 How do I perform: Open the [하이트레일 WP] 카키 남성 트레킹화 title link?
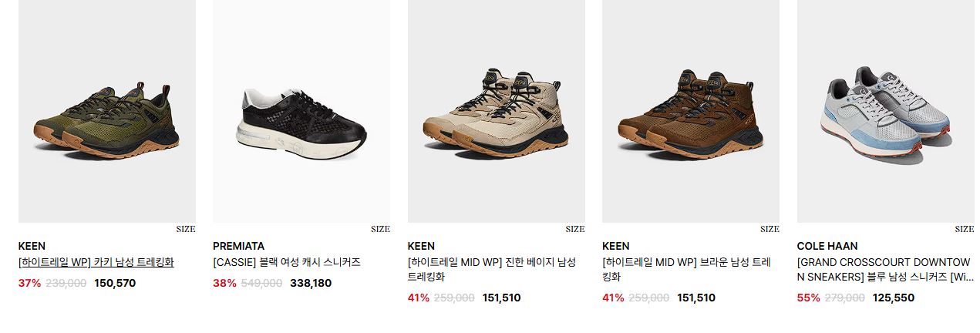[x=96, y=262]
